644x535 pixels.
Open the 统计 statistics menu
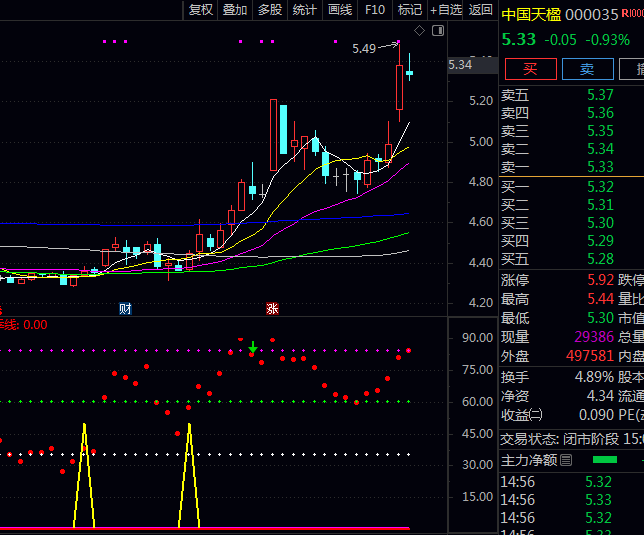pyautogui.click(x=304, y=10)
